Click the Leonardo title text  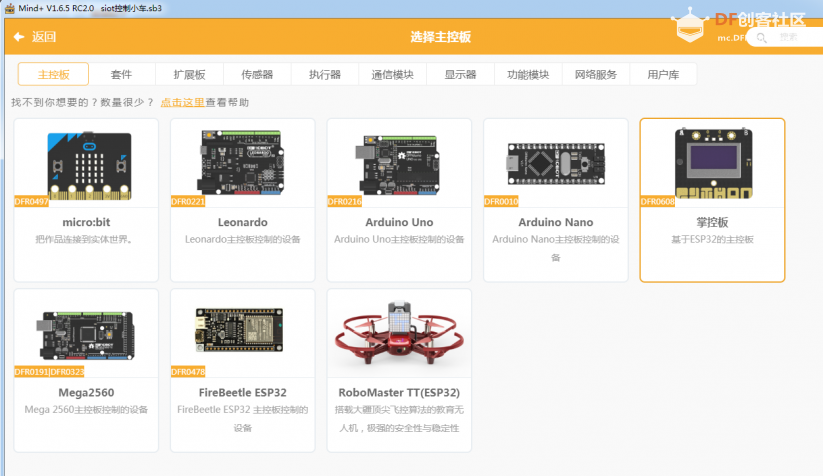(x=242, y=223)
